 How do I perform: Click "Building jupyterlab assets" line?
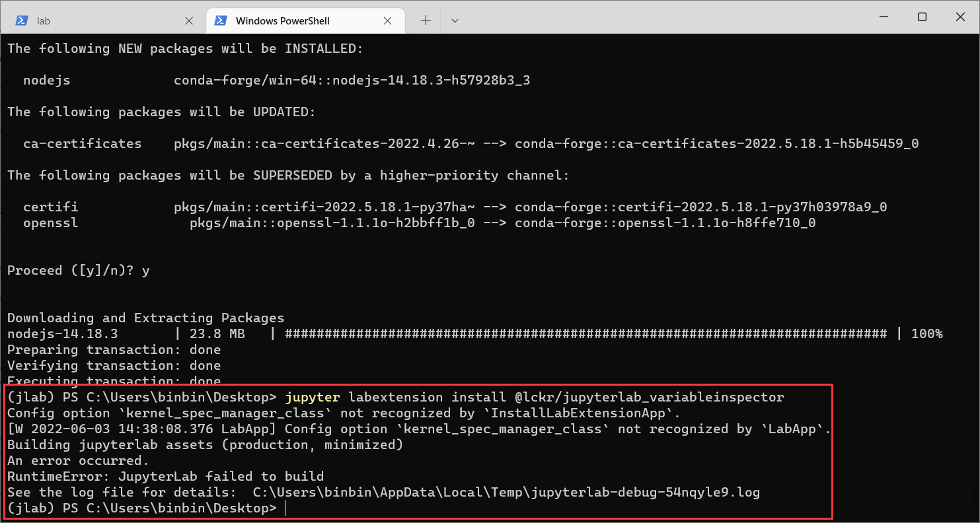(x=205, y=445)
